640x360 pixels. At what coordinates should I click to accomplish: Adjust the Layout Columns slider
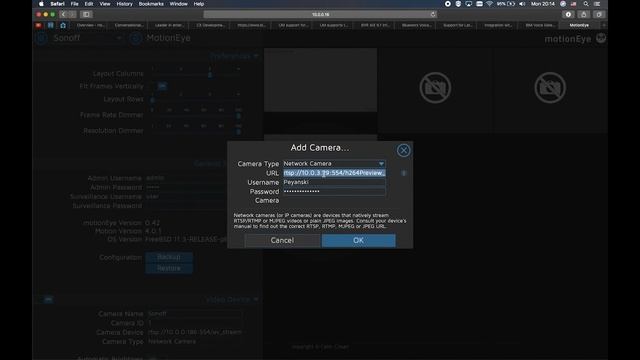coord(195,74)
